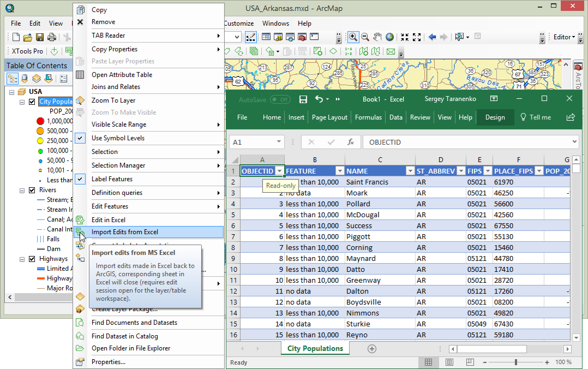Screen dimensions: 588x369
Task: Switch to Excel Normal view icon
Action: [x=428, y=362]
